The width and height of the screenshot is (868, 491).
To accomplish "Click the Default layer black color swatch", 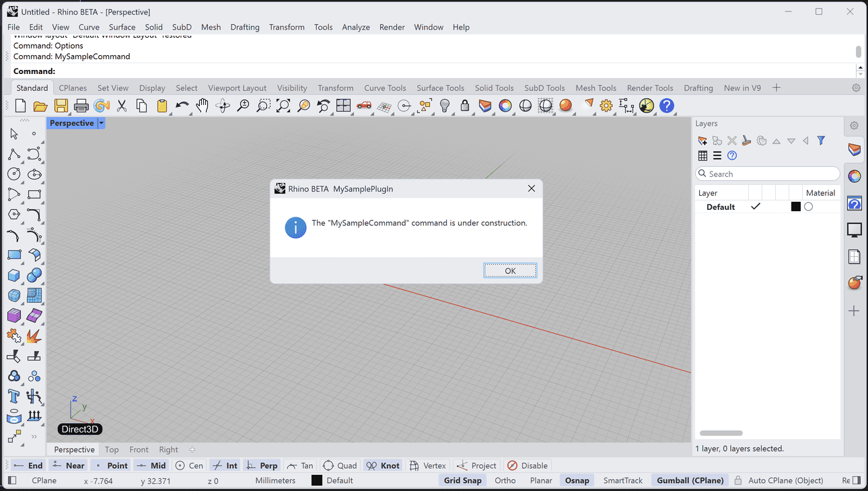I will click(796, 207).
